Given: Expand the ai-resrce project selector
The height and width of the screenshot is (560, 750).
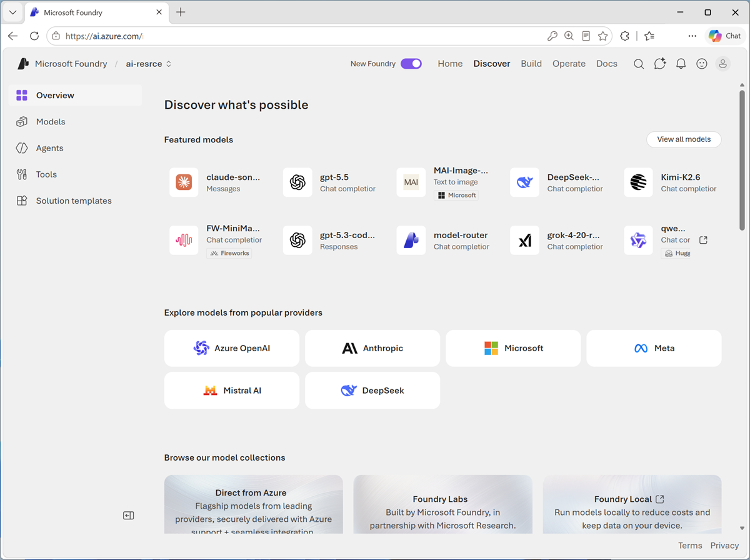Looking at the screenshot, I should 149,64.
